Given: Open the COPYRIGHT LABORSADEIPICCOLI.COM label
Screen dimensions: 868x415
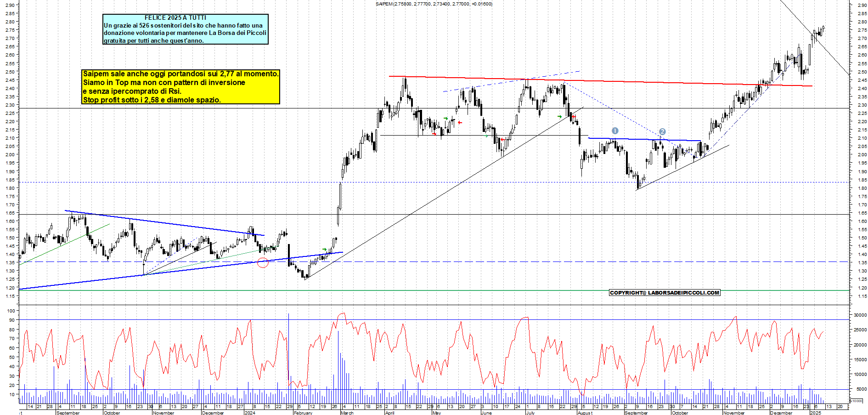Looking at the screenshot, I should [665, 293].
